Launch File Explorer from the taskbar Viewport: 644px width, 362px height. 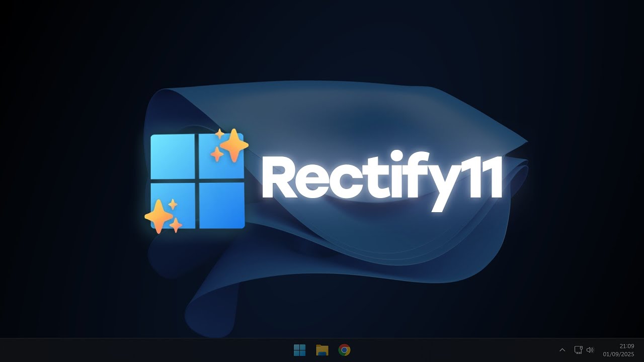pyautogui.click(x=322, y=350)
